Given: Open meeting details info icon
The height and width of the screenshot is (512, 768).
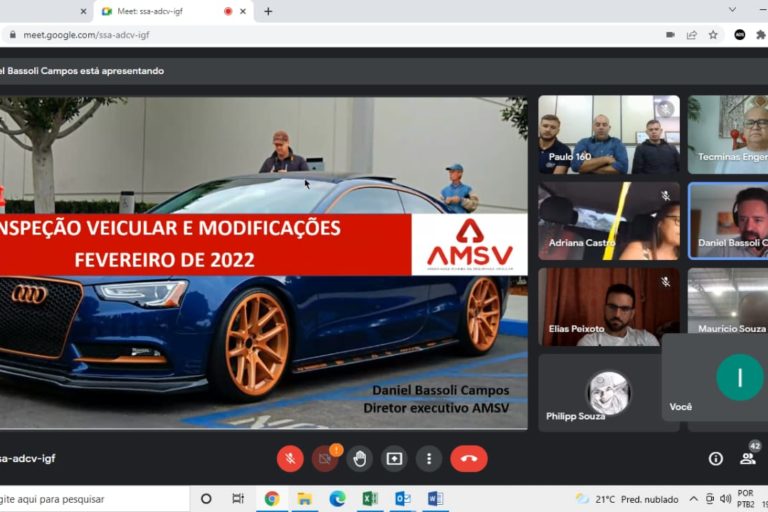Looking at the screenshot, I should coord(715,458).
